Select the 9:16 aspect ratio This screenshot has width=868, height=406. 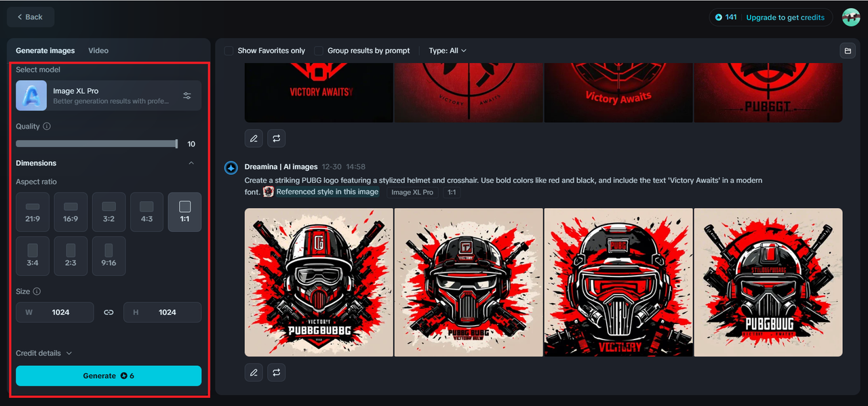pos(108,256)
